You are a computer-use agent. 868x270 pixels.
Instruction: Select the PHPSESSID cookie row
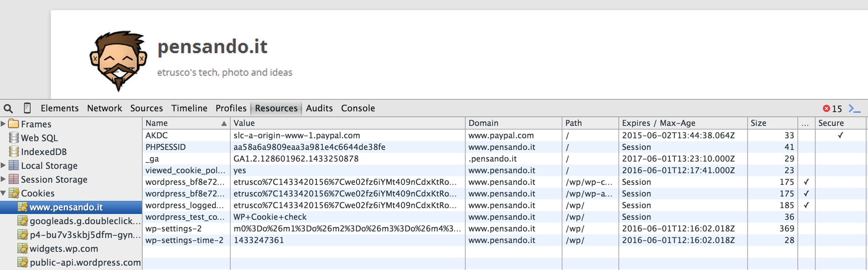point(505,147)
